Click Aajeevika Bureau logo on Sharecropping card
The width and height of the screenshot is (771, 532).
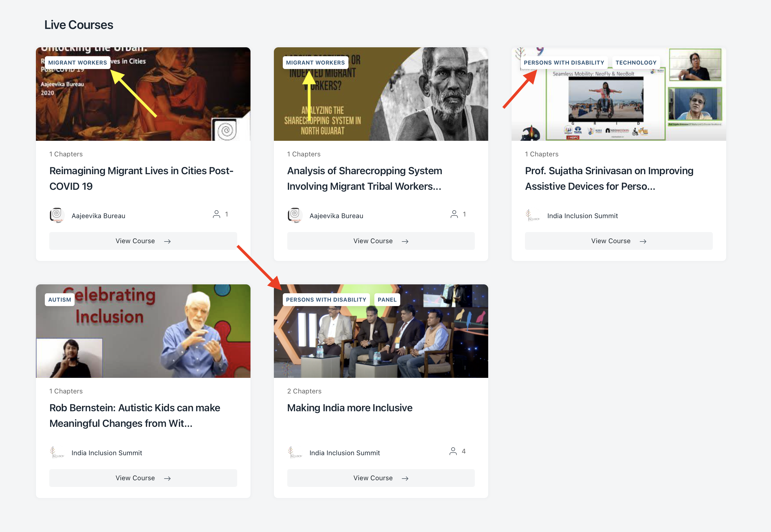point(295,215)
